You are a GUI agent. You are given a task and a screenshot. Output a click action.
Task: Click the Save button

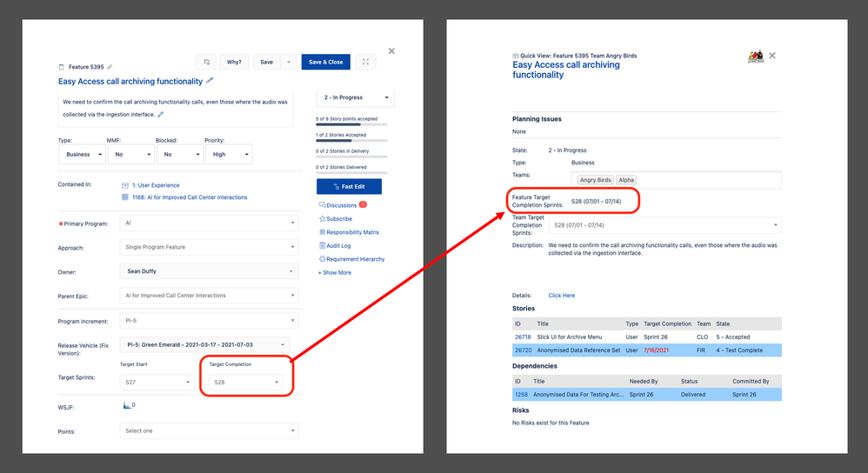click(x=267, y=62)
